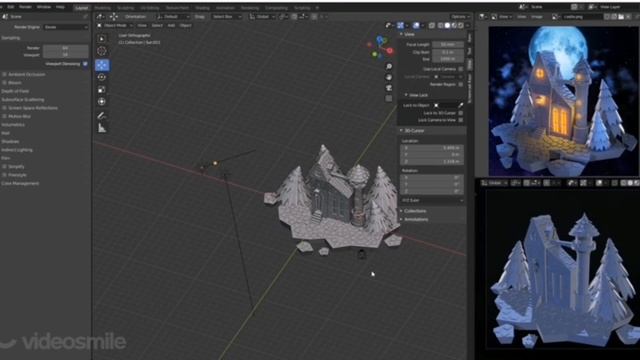This screenshot has height=360, width=640.
Task: Toggle Render Region checkbox
Action: point(460,84)
